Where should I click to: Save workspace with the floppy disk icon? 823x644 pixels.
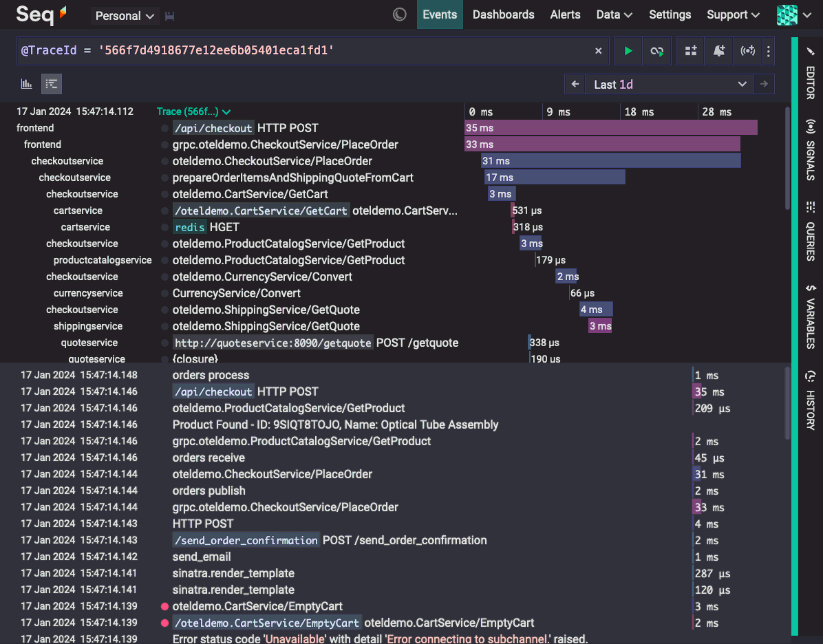[x=169, y=17]
